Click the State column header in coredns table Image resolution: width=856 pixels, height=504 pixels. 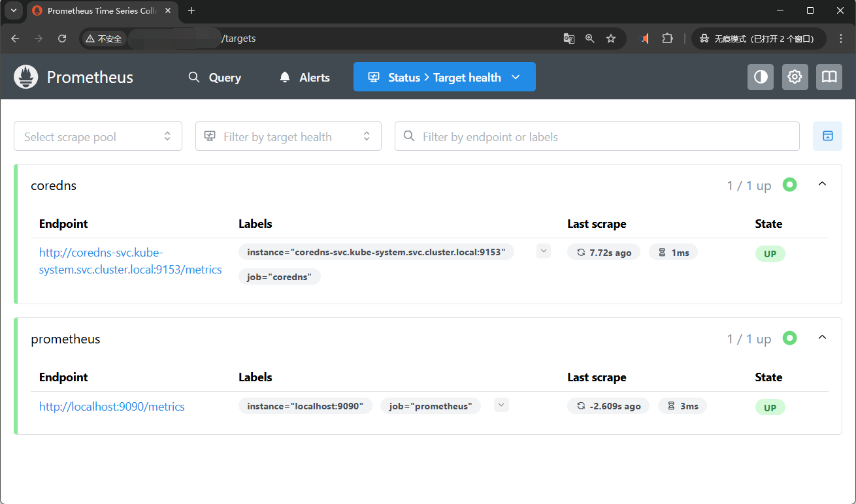tap(768, 223)
